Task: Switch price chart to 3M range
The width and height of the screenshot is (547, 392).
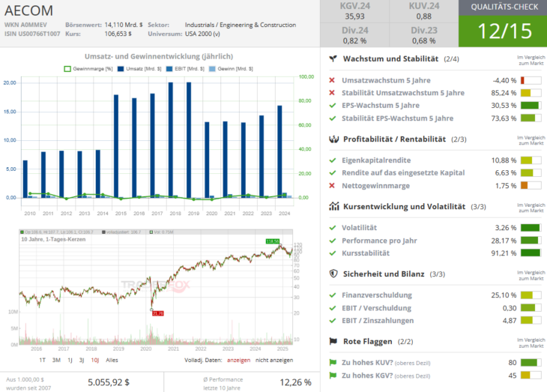Action: (56, 360)
